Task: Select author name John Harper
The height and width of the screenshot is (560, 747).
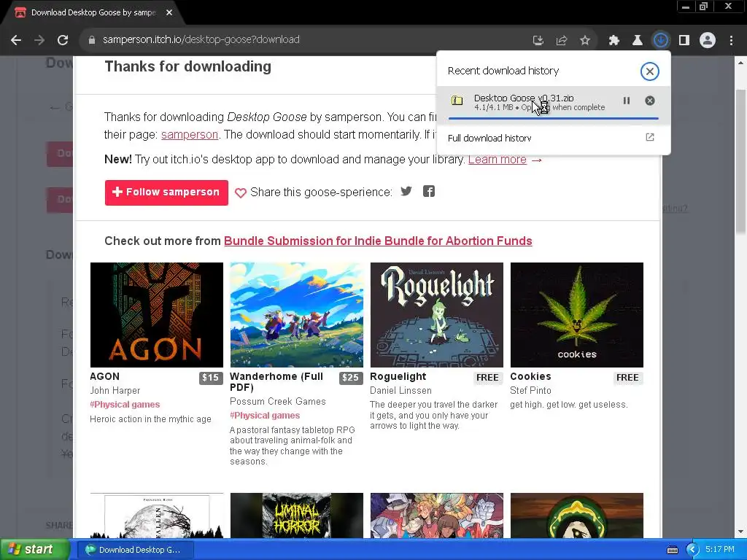Action: tap(115, 391)
